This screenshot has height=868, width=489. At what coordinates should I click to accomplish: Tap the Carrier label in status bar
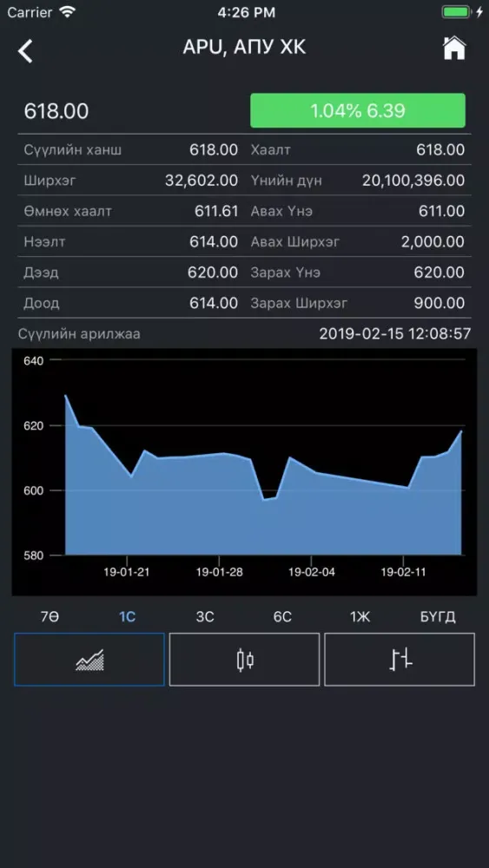click(30, 12)
